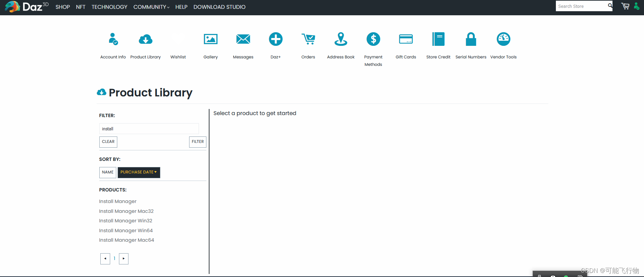Click the Serial Numbers label
The image size is (644, 277).
(471, 57)
